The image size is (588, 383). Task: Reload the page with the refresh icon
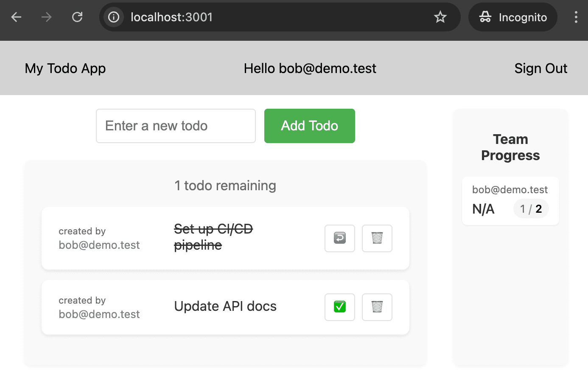coord(77,17)
